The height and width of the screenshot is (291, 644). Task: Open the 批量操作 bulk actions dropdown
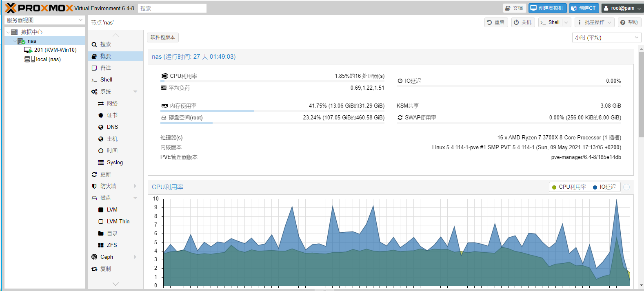coord(594,22)
